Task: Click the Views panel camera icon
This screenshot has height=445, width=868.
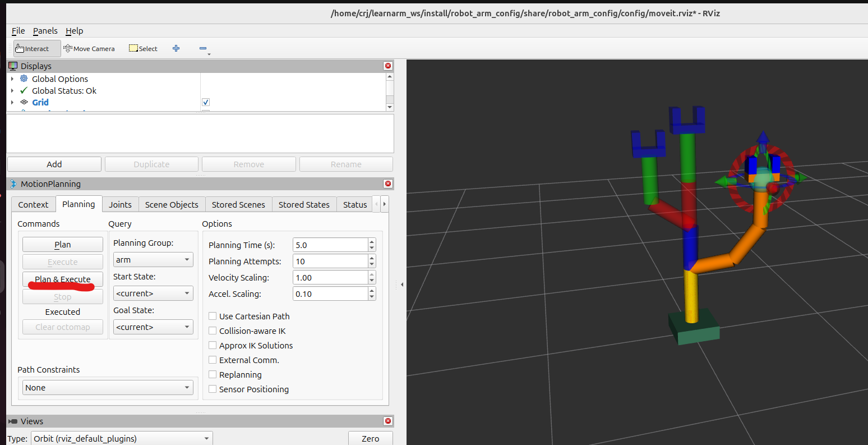Action: tap(13, 421)
